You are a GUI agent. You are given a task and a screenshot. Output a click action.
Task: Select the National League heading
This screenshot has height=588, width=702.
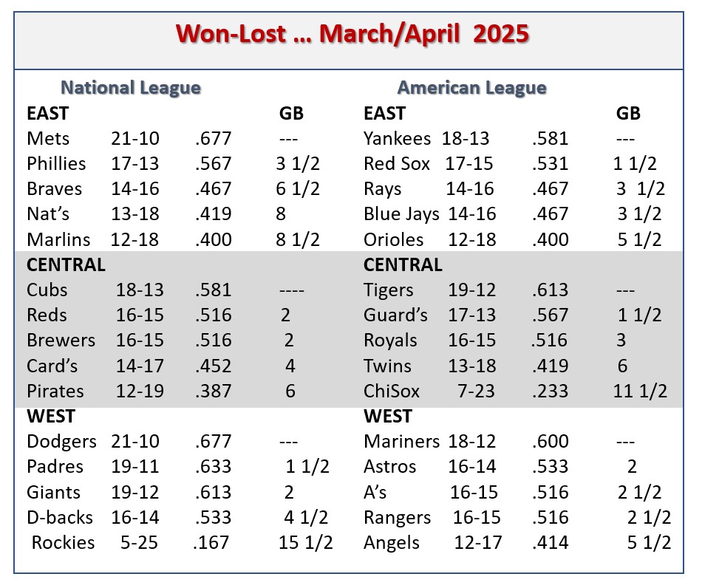pyautogui.click(x=131, y=88)
